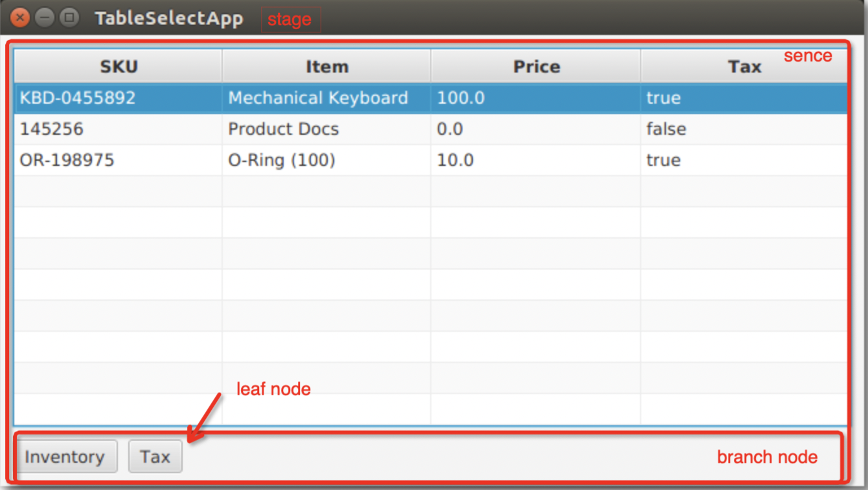868x490 pixels.
Task: Sort the table by the Price column
Action: click(536, 65)
